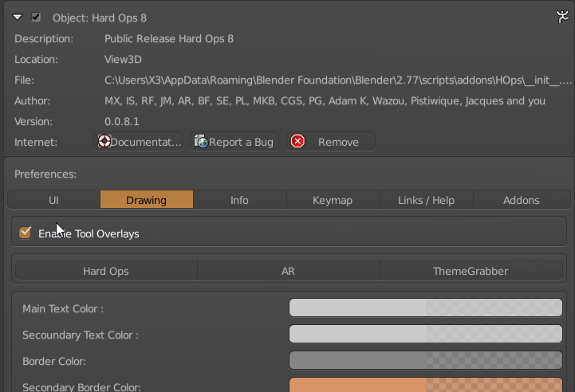Remove the Hard Ops addon
The width and height of the screenshot is (575, 392).
tap(331, 142)
